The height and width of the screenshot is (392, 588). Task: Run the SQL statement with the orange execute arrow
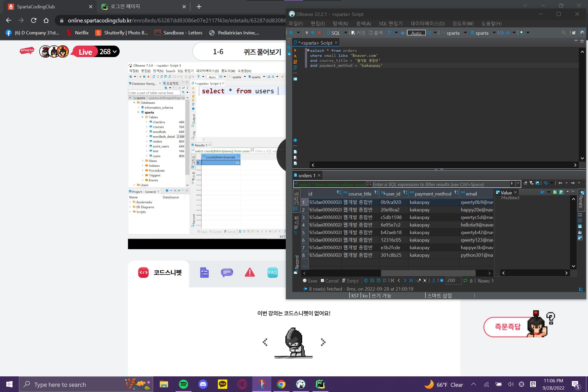tap(295, 51)
